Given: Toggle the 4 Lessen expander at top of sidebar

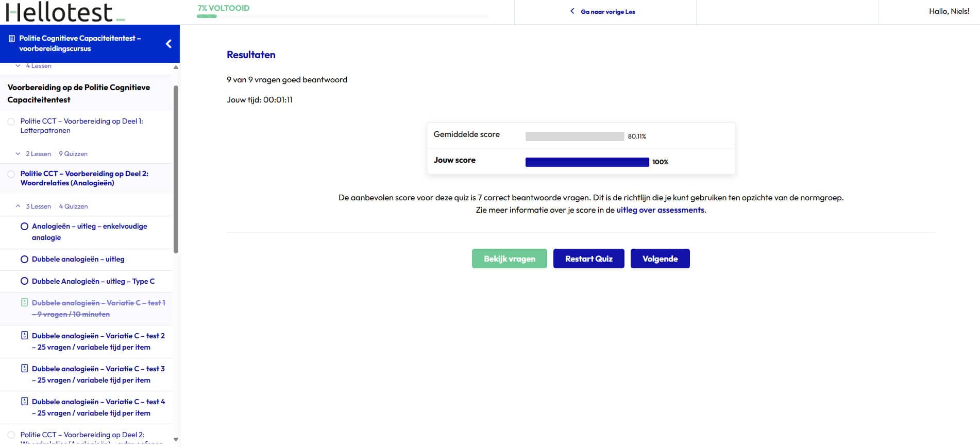Looking at the screenshot, I should tap(18, 66).
